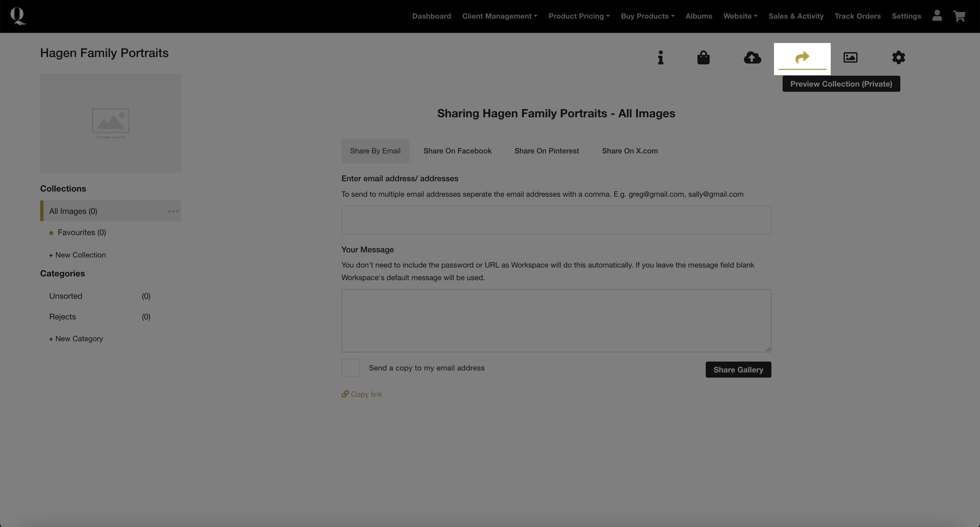Enable send a copy to my email
Image resolution: width=980 pixels, height=527 pixels.
click(x=350, y=368)
